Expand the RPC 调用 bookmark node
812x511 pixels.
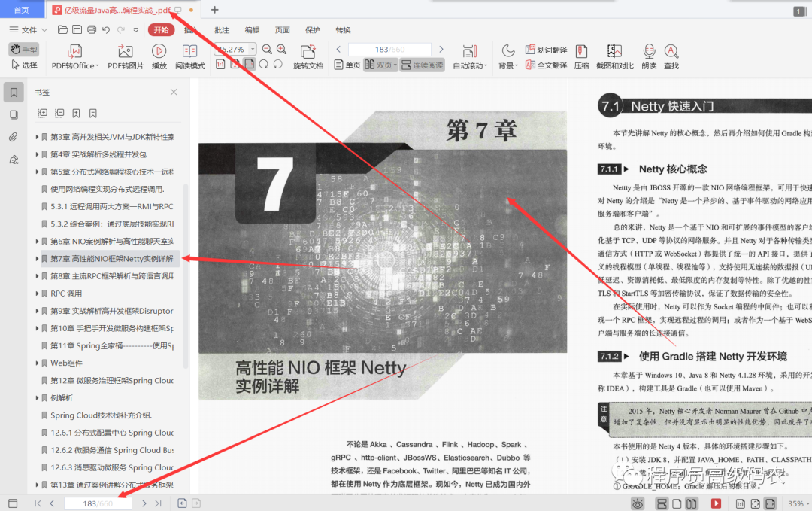[x=38, y=294]
